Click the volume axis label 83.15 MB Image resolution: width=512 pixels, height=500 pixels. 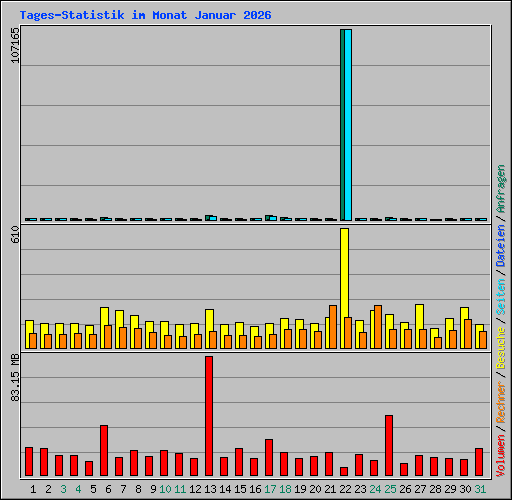coord(15,378)
